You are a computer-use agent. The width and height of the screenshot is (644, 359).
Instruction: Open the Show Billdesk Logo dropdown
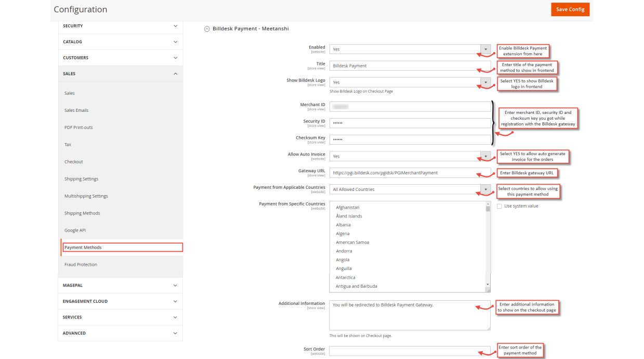410,82
